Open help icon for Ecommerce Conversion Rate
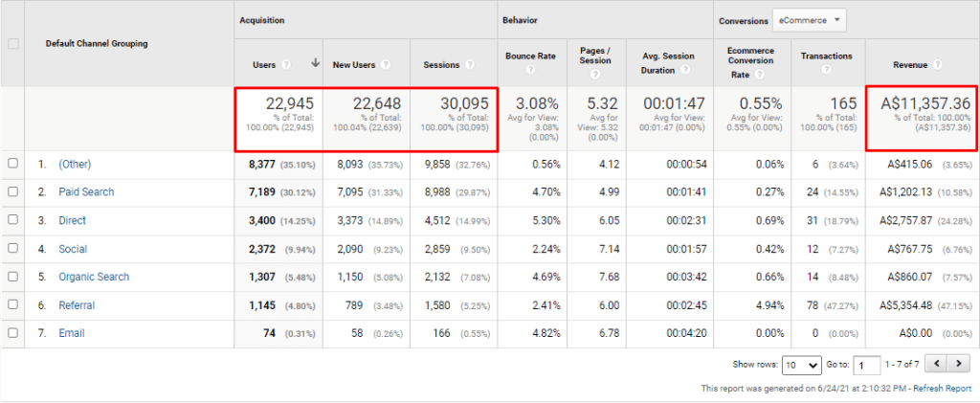 759,75
